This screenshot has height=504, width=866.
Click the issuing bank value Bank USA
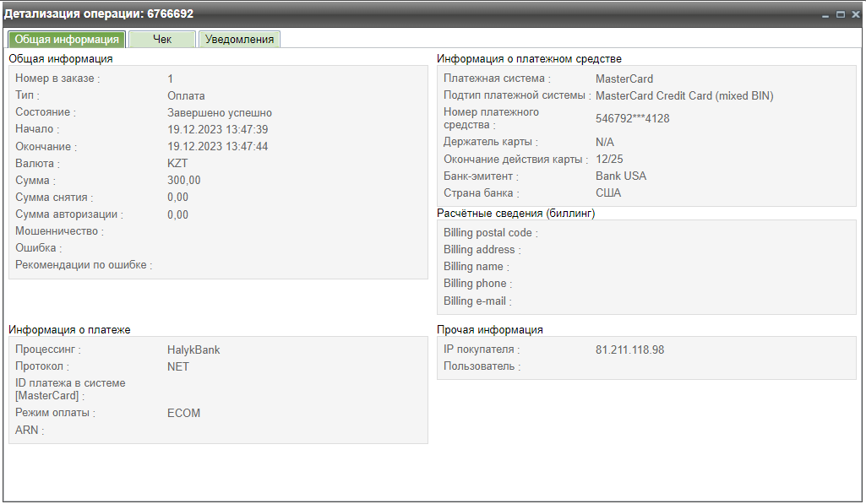pyautogui.click(x=621, y=176)
